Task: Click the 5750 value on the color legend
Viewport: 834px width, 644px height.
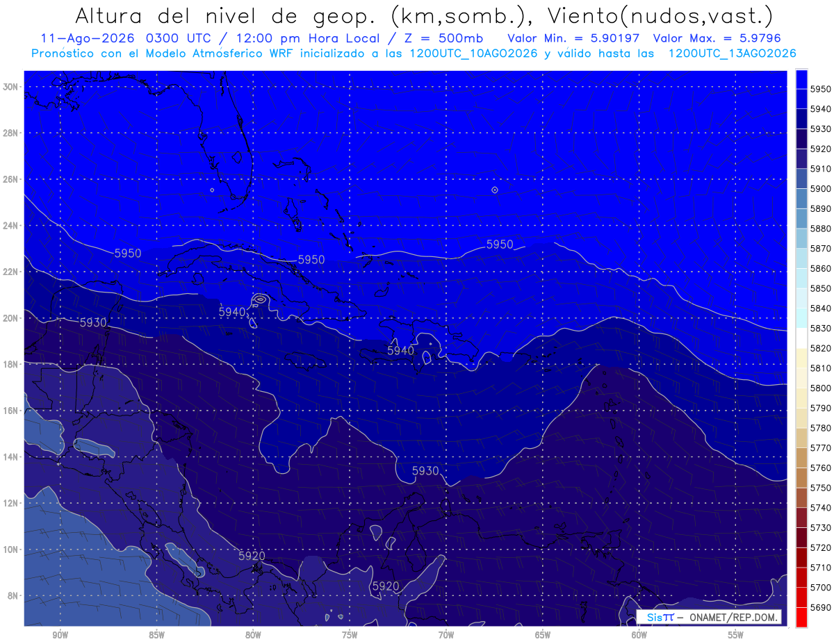Action: tap(820, 488)
